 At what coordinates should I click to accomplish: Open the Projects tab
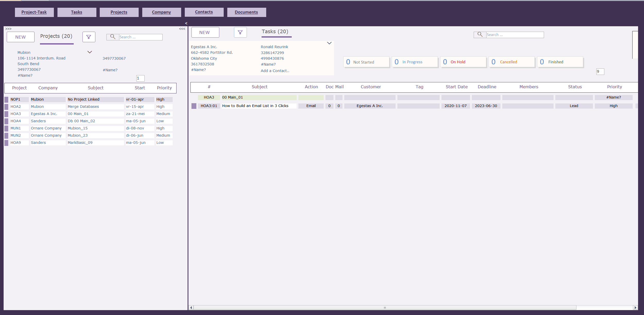[x=119, y=12]
